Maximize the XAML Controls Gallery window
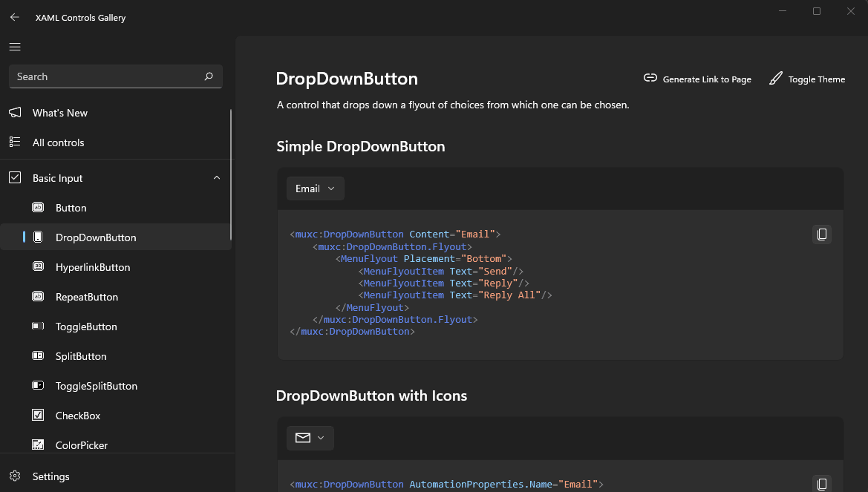 coord(817,11)
